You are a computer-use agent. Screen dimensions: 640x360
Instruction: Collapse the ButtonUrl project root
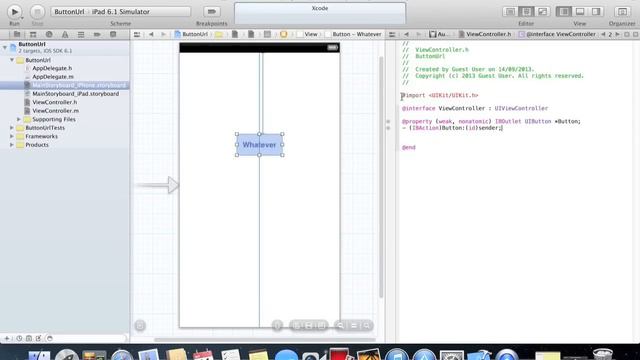5,47
